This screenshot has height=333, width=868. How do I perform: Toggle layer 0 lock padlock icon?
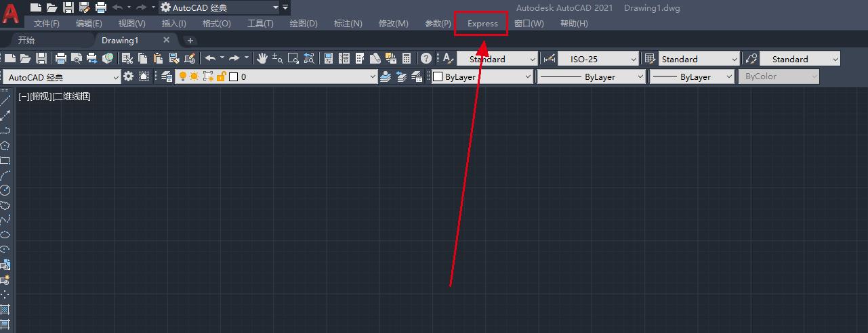point(221,76)
